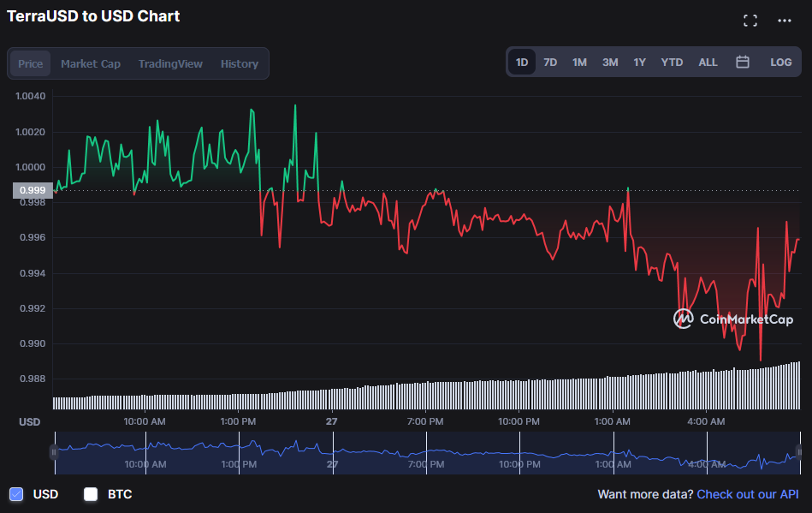
Task: Click the 0.994 y-axis label
Action: point(33,273)
